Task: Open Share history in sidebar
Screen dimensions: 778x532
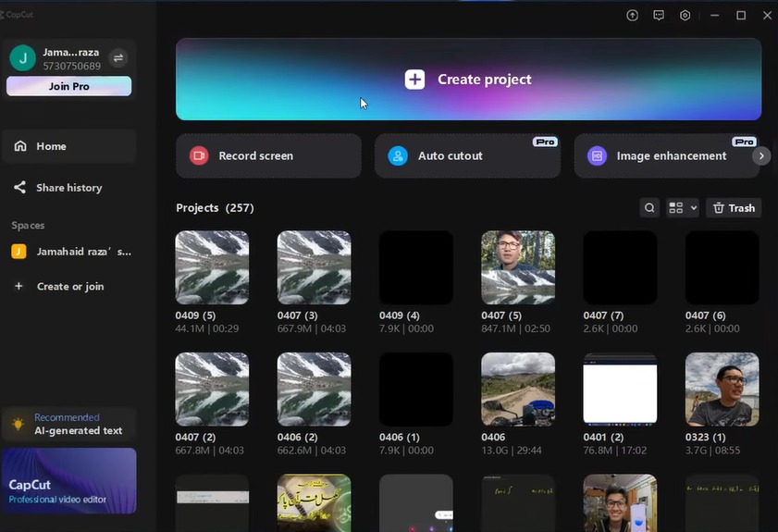Action: tap(69, 188)
